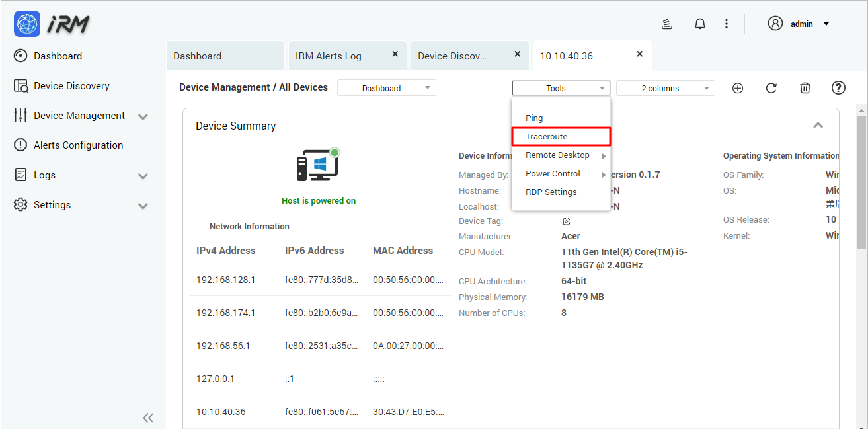
Task: Open help via the question mark icon
Action: (x=838, y=87)
